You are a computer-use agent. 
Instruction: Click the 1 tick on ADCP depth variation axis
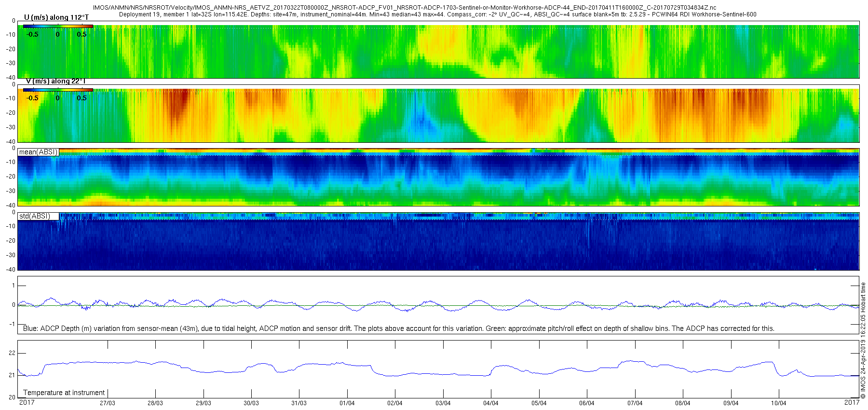click(14, 286)
